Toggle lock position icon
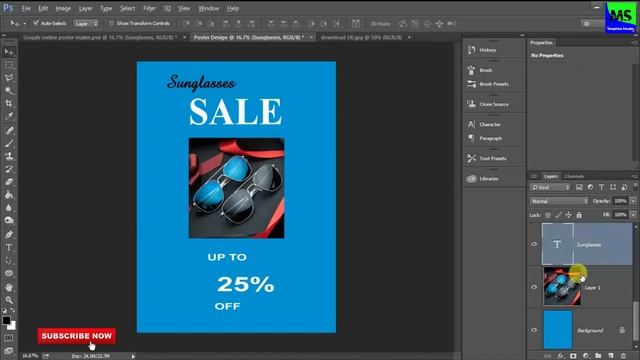The width and height of the screenshot is (640, 360). [x=569, y=215]
